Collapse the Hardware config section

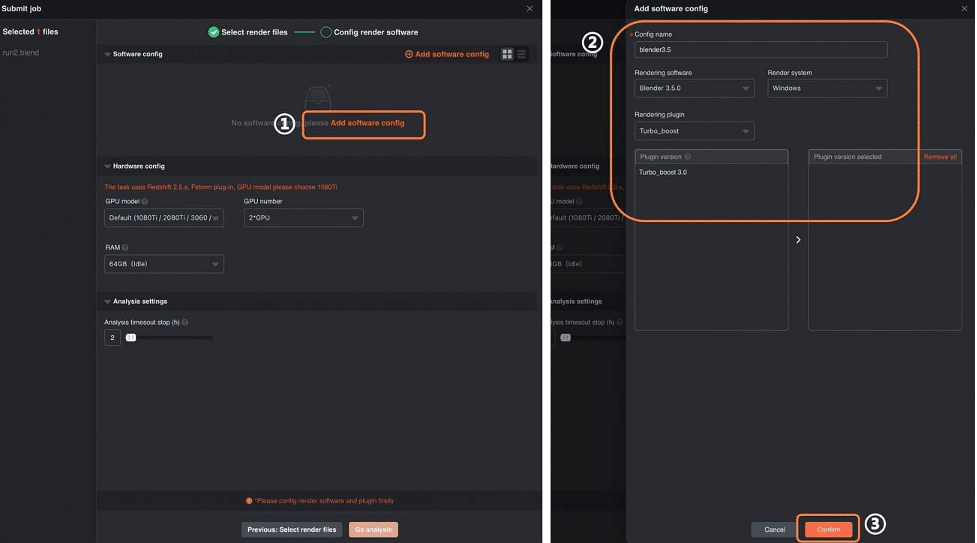point(108,166)
